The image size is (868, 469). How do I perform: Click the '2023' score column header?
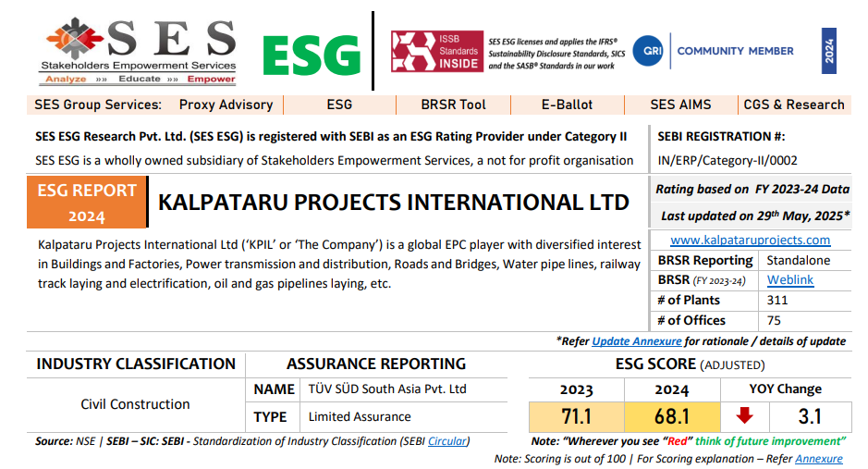(x=576, y=389)
